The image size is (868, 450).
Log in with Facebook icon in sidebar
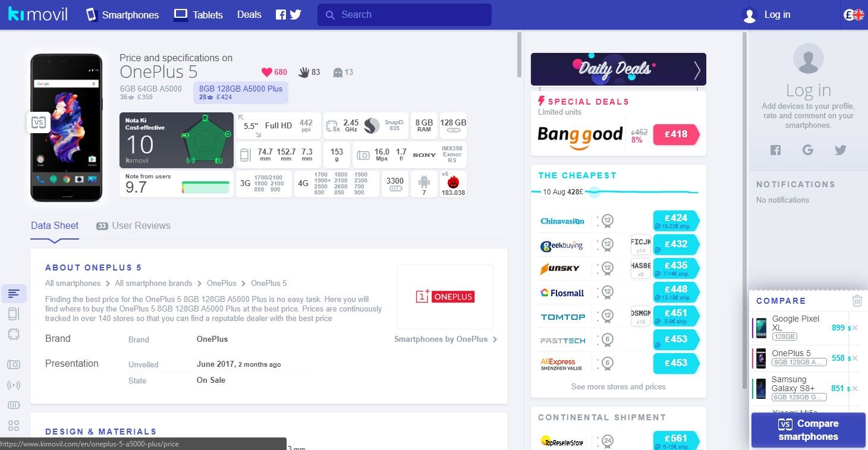tap(775, 150)
